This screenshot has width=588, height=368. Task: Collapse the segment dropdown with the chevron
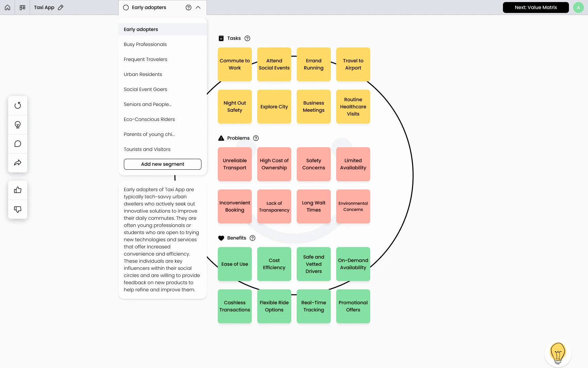point(198,7)
